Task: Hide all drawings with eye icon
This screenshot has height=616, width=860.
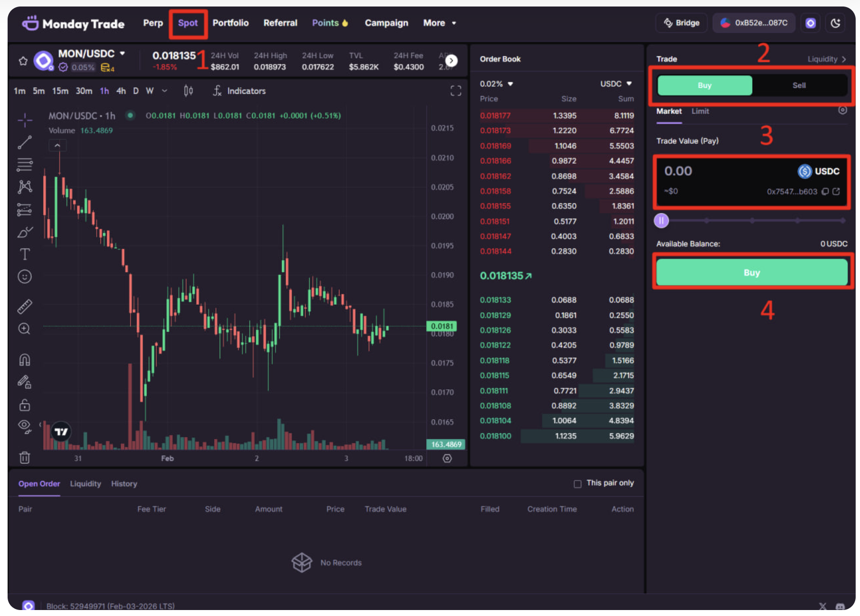Action: [25, 427]
